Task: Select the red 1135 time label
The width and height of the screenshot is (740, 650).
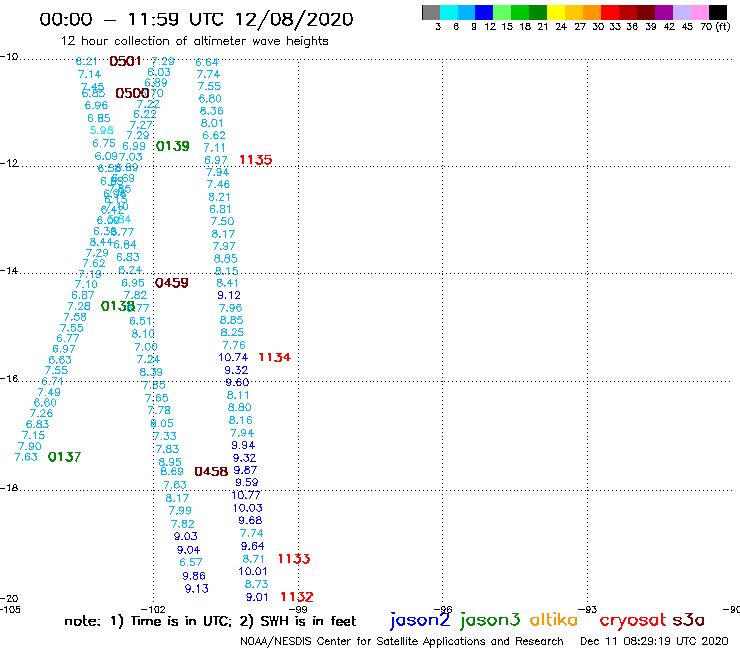Action: [x=256, y=160]
